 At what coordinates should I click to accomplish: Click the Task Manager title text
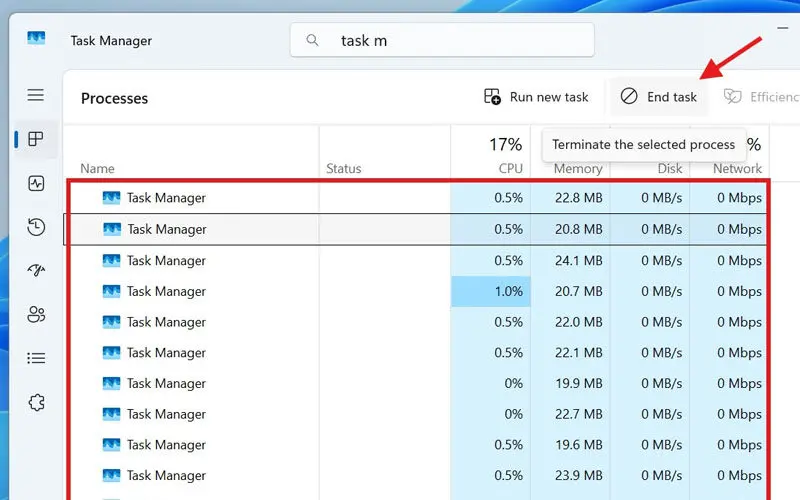(111, 40)
